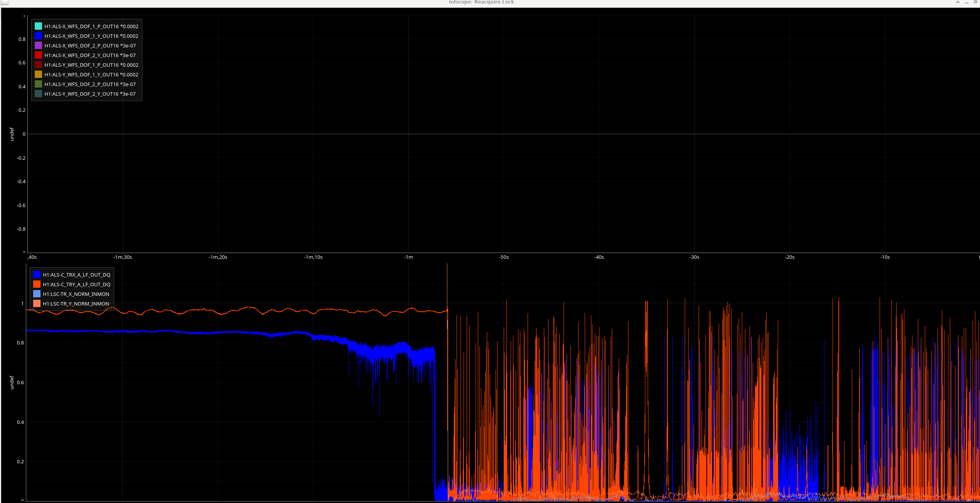This screenshot has width=980, height=503.
Task: Click the bottom plot's undef y-axis label
Action: [x=12, y=382]
